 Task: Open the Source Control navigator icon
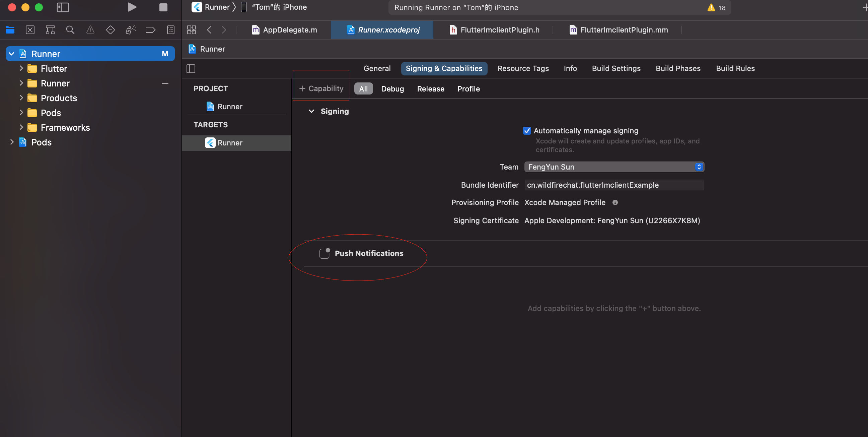coord(30,30)
